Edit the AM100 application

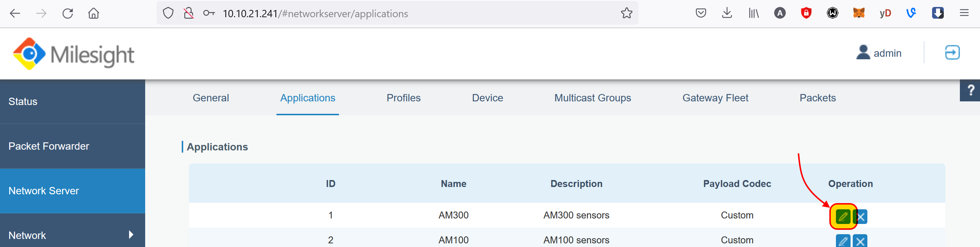(x=843, y=241)
